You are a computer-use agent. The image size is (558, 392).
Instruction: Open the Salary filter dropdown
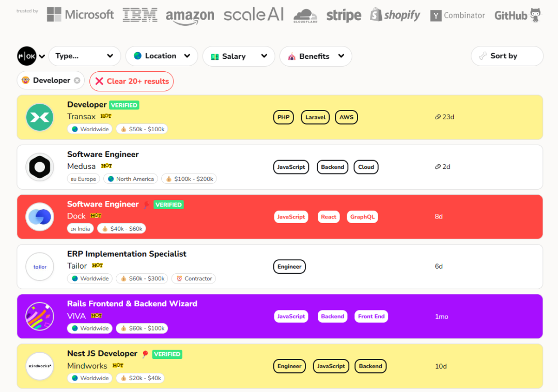239,56
